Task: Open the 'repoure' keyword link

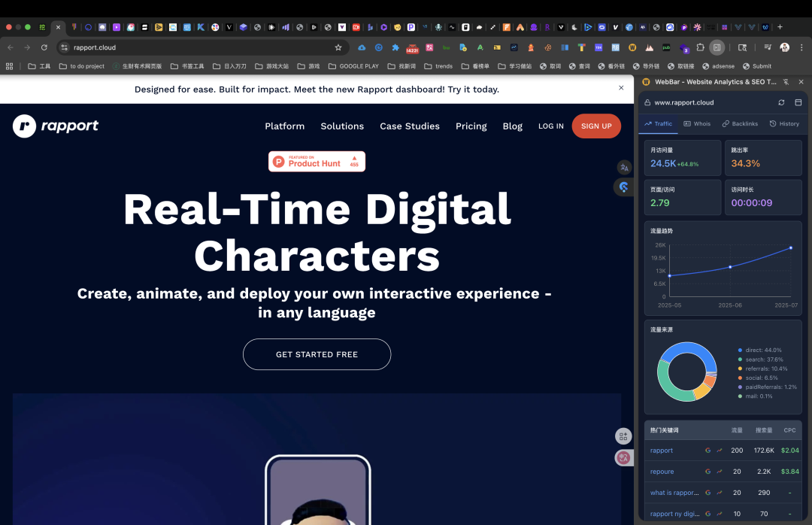Action: tap(662, 472)
